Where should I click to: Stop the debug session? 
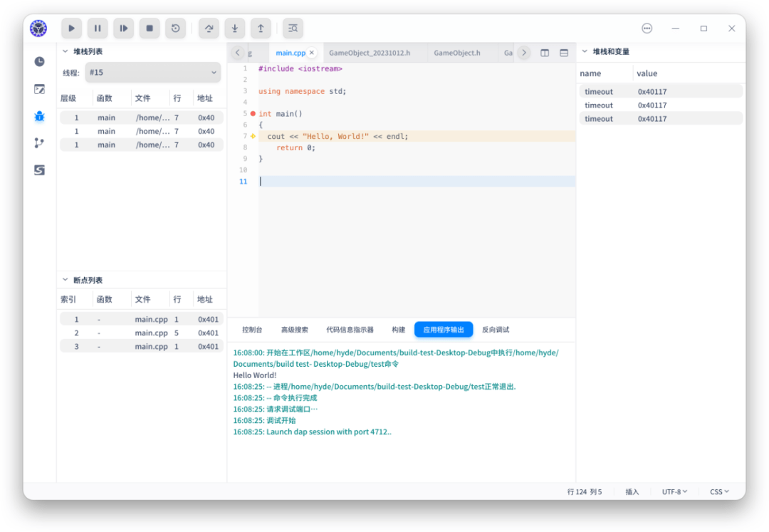pos(150,28)
